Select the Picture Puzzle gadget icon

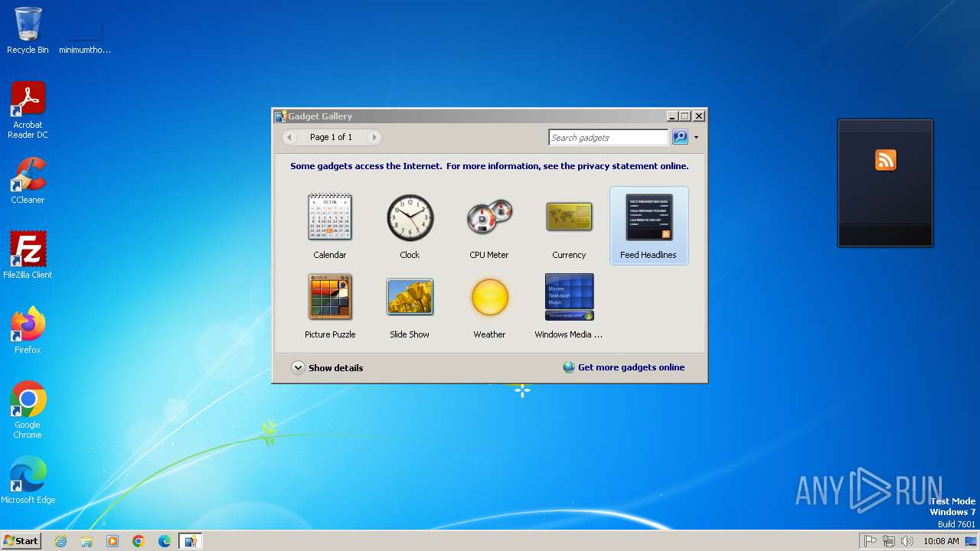point(330,297)
